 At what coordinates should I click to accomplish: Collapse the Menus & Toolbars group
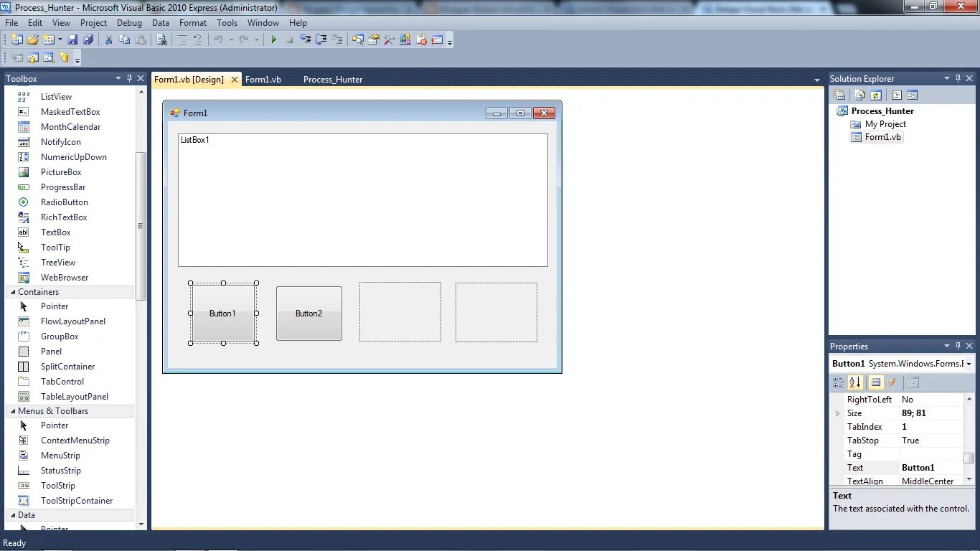point(13,411)
